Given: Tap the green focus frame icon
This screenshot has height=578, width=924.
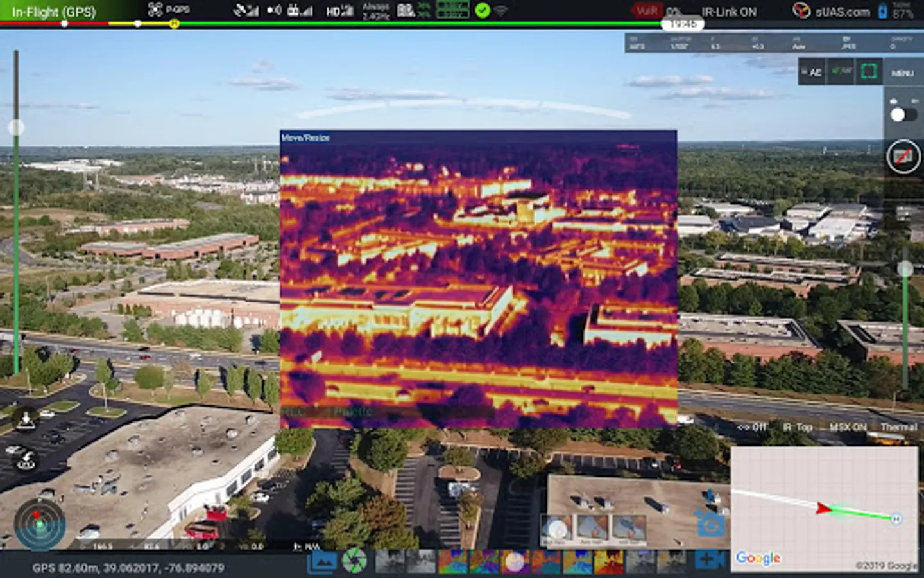Looking at the screenshot, I should pyautogui.click(x=869, y=71).
